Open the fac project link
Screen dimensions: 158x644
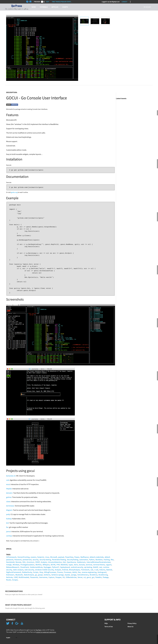(x=7, y=527)
